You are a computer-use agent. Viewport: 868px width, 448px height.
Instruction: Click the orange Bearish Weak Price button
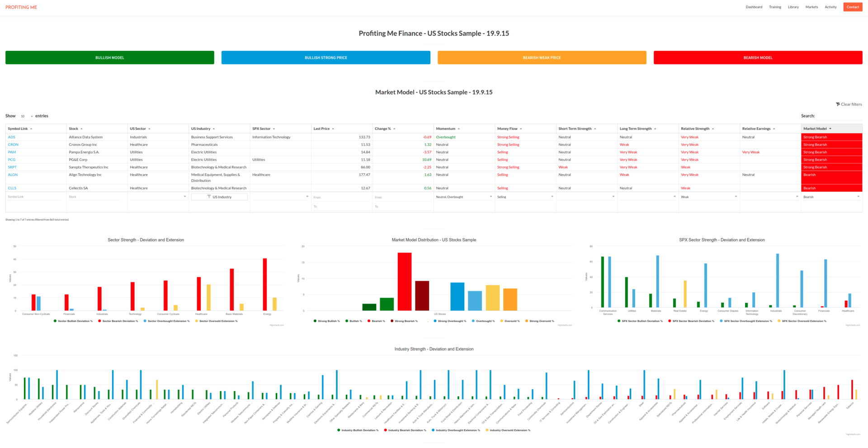542,57
